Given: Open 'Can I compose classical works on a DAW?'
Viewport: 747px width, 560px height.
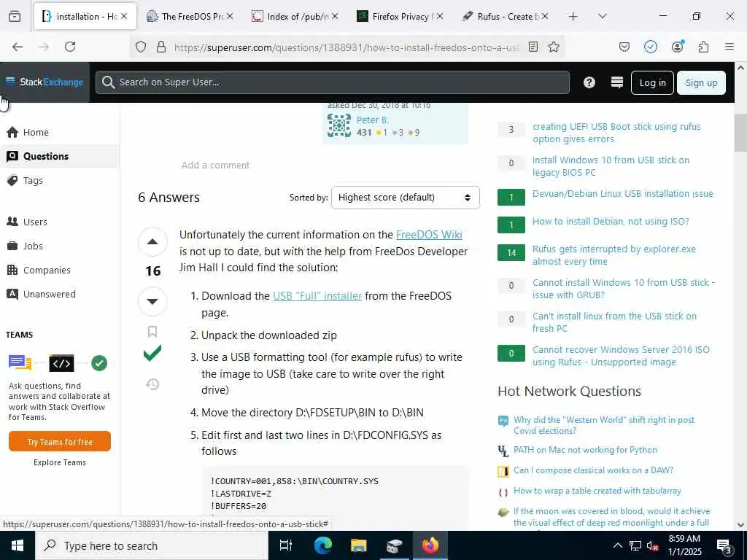Looking at the screenshot, I should click(x=593, y=470).
